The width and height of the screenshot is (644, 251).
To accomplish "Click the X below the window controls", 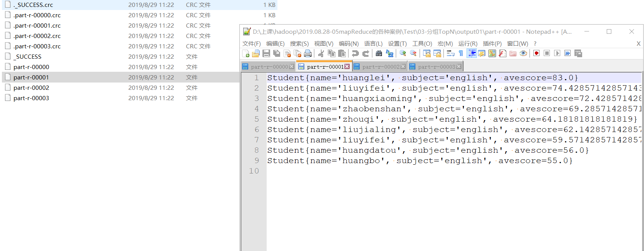I will (x=639, y=43).
